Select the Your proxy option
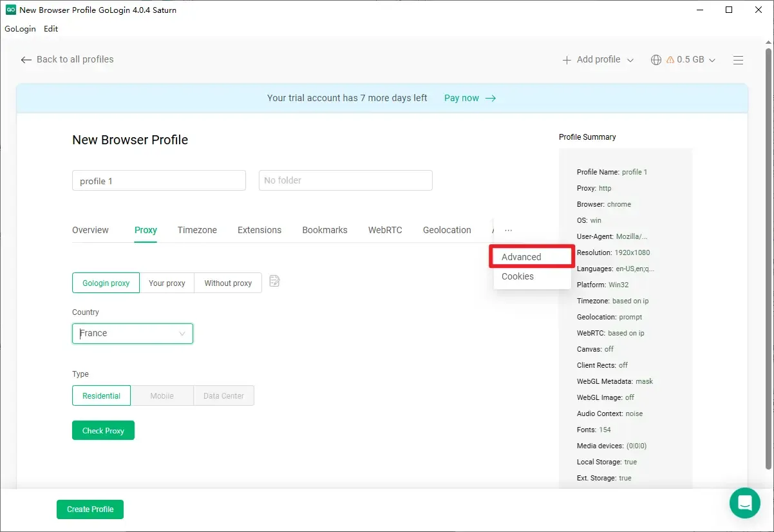The image size is (774, 532). pyautogui.click(x=167, y=283)
